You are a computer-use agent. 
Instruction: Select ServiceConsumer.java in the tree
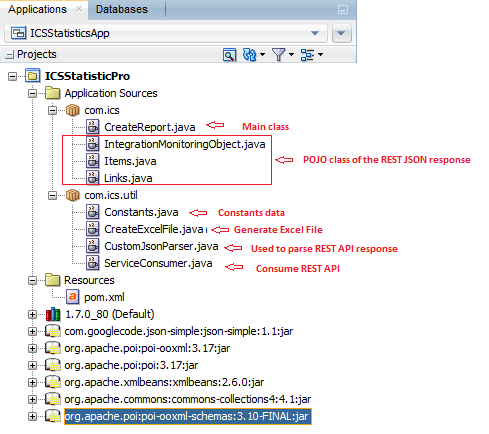pyautogui.click(x=158, y=263)
